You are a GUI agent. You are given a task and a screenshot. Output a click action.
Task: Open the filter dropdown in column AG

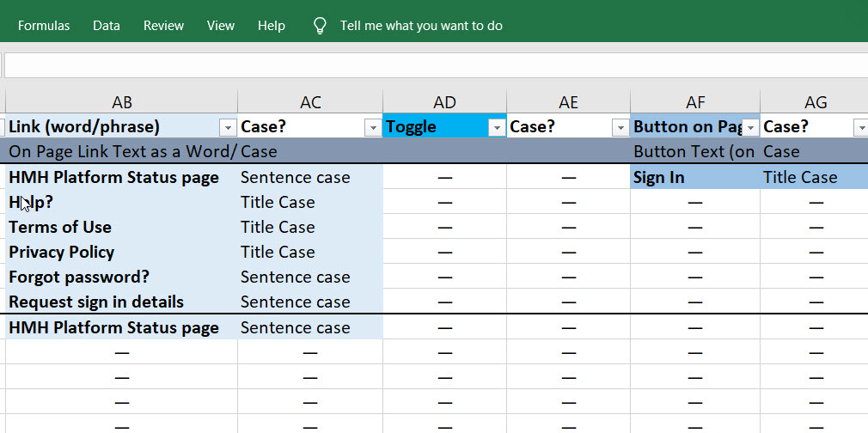(860, 127)
